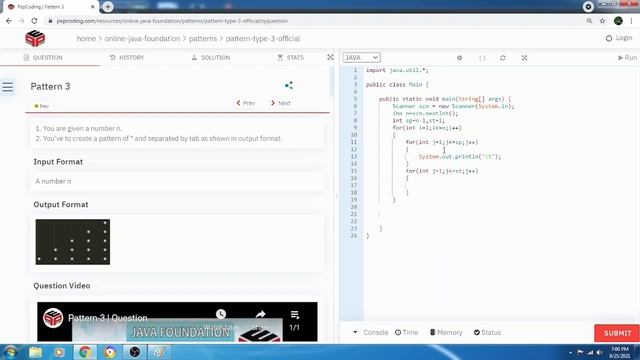
Task: Open Chrome profile avatar
Action: 618,20
